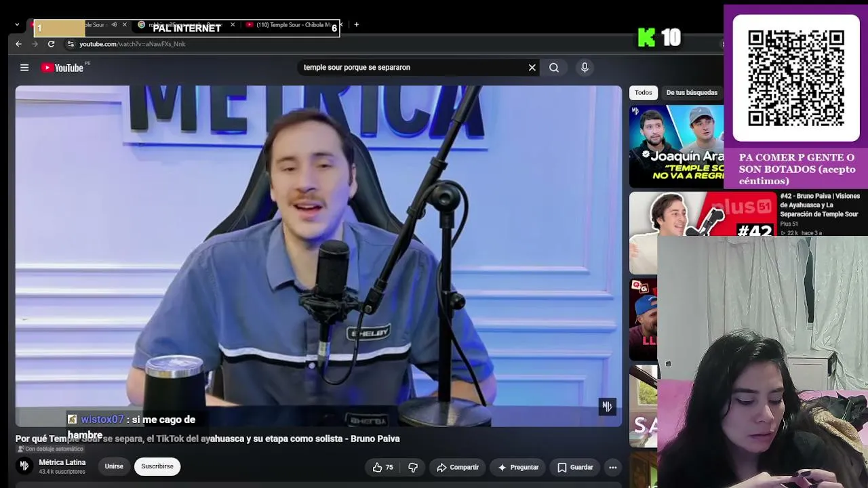868x488 pixels.
Task: Close the Google search tab
Action: pyautogui.click(x=233, y=25)
